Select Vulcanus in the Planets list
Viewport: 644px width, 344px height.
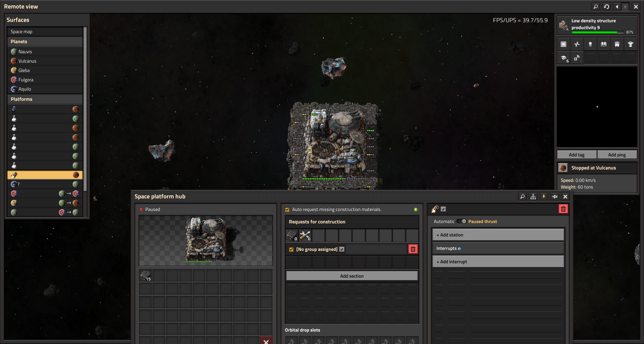(x=45, y=61)
